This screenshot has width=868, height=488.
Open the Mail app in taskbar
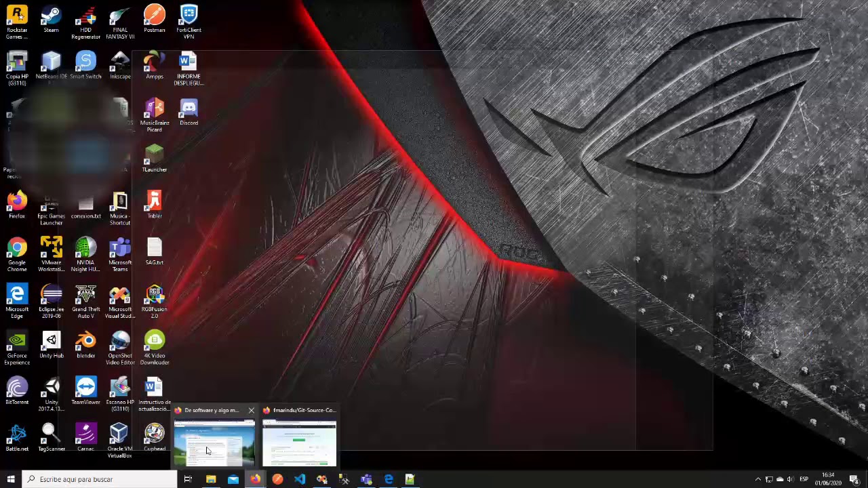233,479
